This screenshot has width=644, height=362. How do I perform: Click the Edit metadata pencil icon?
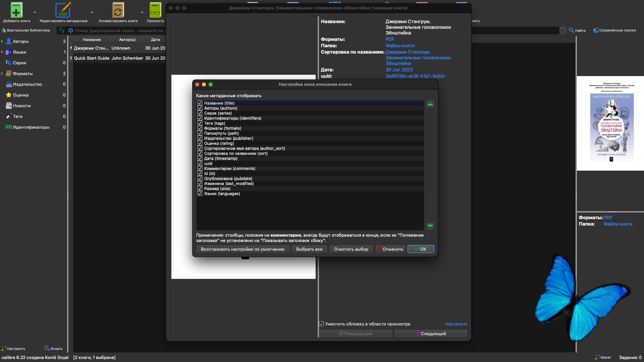(x=63, y=10)
